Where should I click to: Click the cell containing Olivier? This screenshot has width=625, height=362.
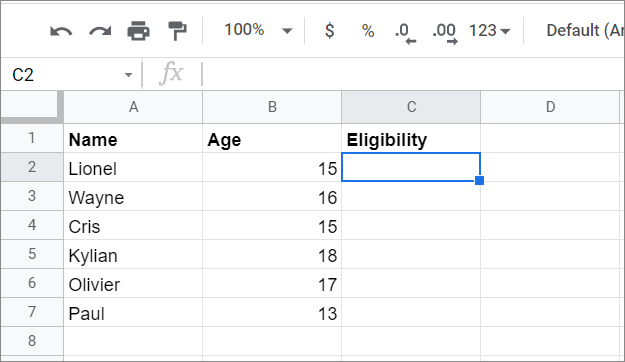(133, 283)
